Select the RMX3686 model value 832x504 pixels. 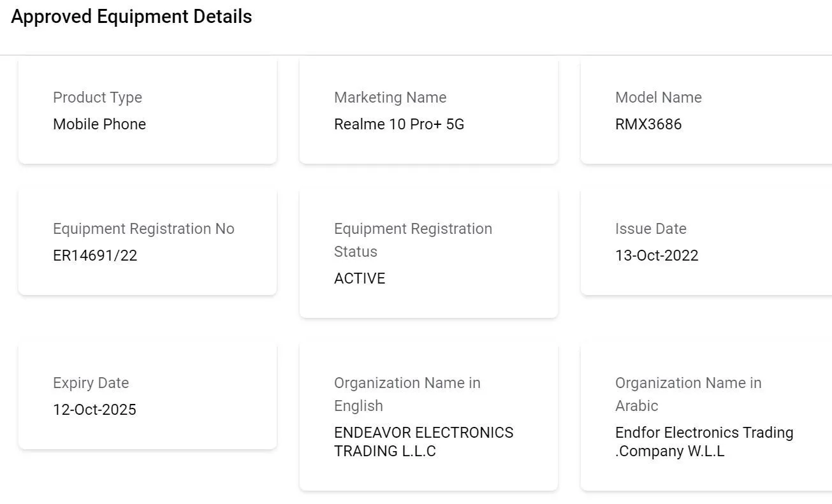648,124
